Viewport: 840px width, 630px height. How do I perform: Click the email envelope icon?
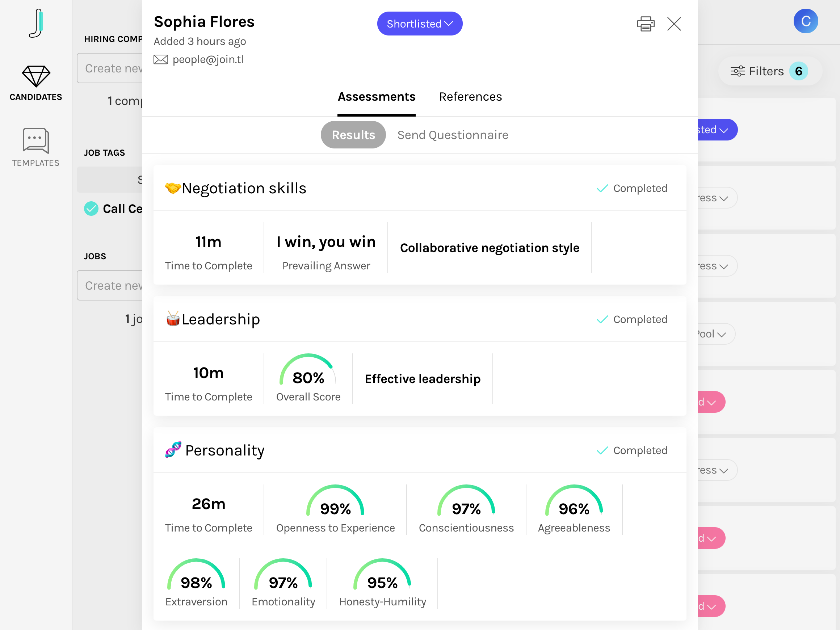[161, 60]
